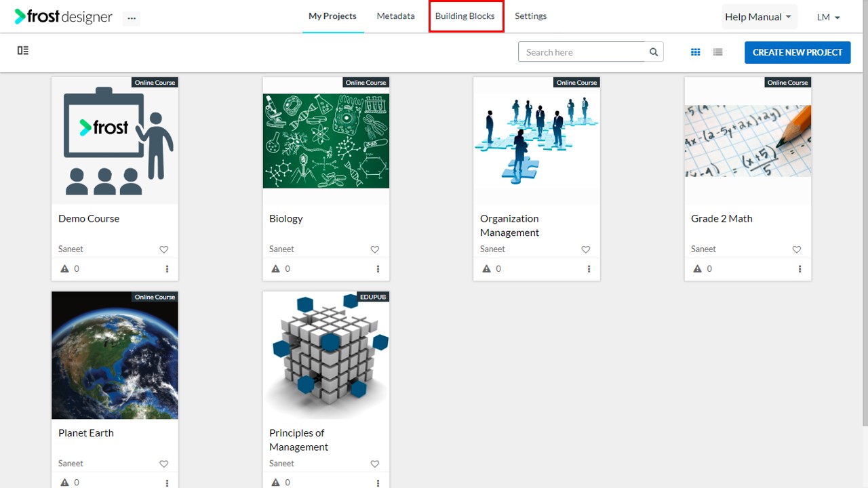Click Online Course badge on Biology
Viewport: 868px width, 488px height.
point(366,83)
